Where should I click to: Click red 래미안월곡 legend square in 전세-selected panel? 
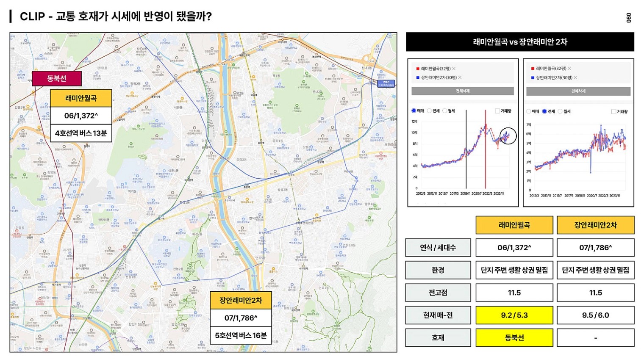533,69
